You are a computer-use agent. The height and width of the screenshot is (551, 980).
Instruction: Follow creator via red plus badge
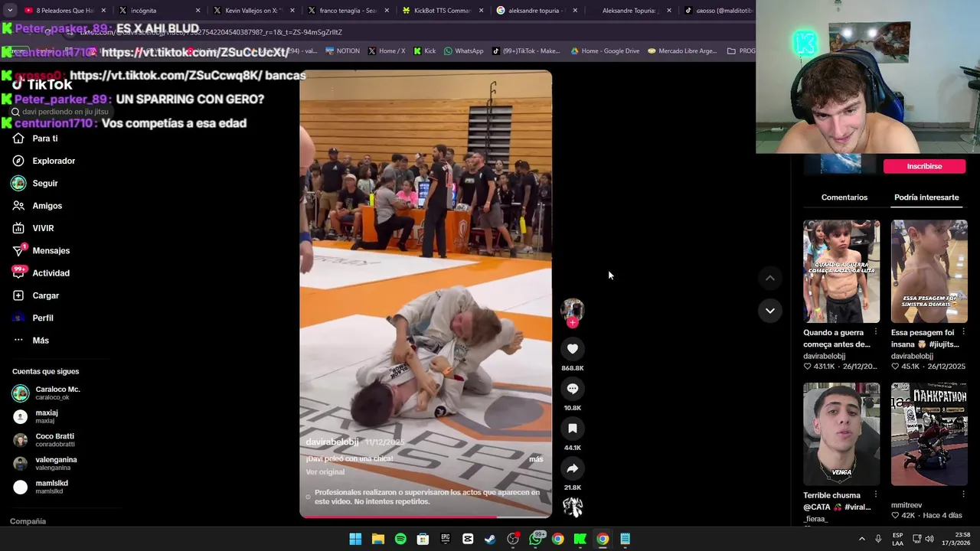click(x=572, y=322)
